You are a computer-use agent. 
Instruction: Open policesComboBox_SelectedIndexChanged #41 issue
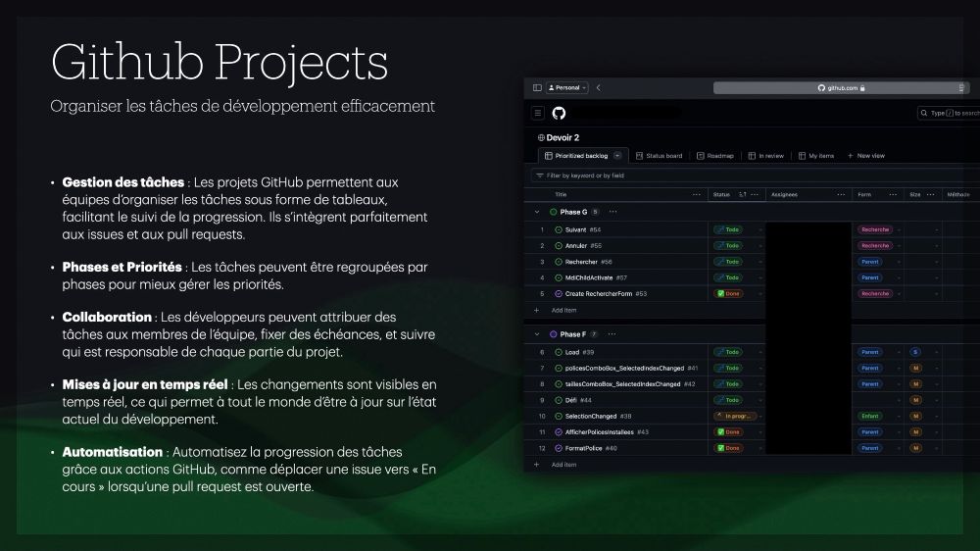click(631, 369)
